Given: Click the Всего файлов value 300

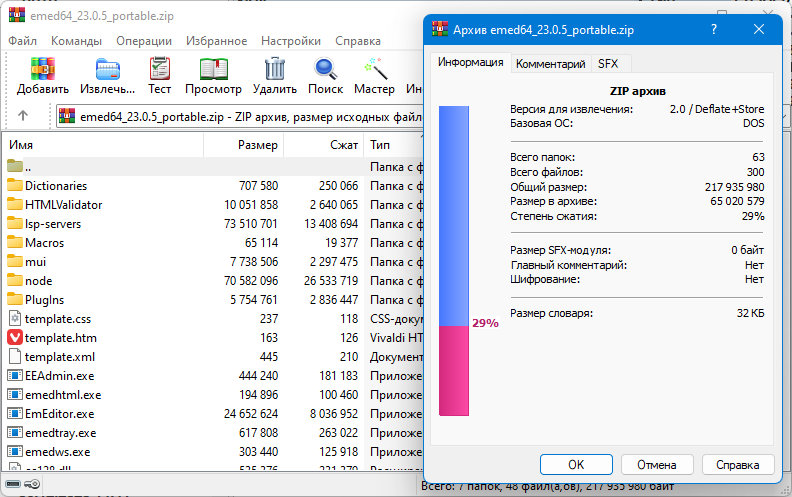Looking at the screenshot, I should [x=756, y=172].
